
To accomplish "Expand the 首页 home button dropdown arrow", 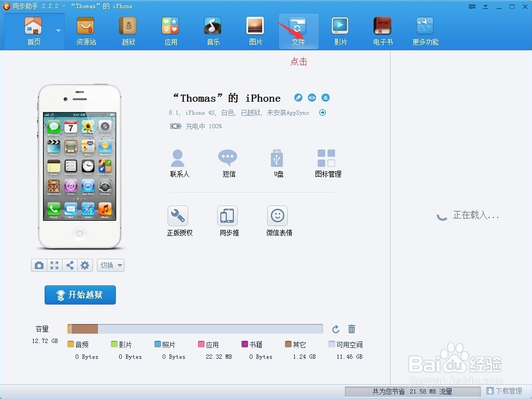I will point(59,31).
